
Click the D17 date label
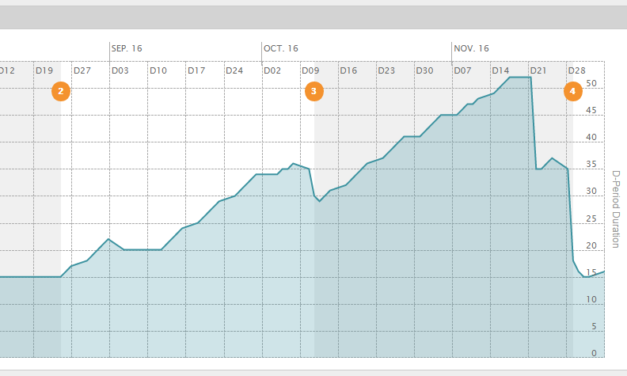point(196,71)
